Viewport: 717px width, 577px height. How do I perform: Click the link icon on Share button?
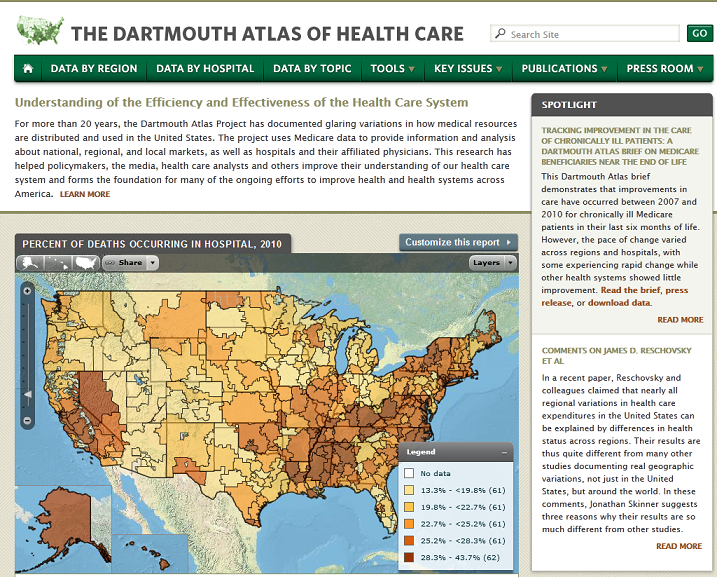[110, 263]
